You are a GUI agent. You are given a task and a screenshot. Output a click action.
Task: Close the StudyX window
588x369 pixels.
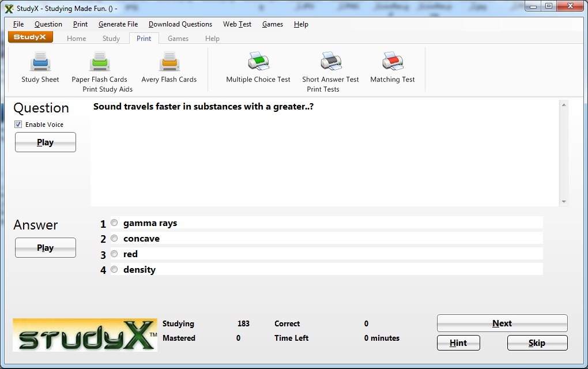click(570, 6)
